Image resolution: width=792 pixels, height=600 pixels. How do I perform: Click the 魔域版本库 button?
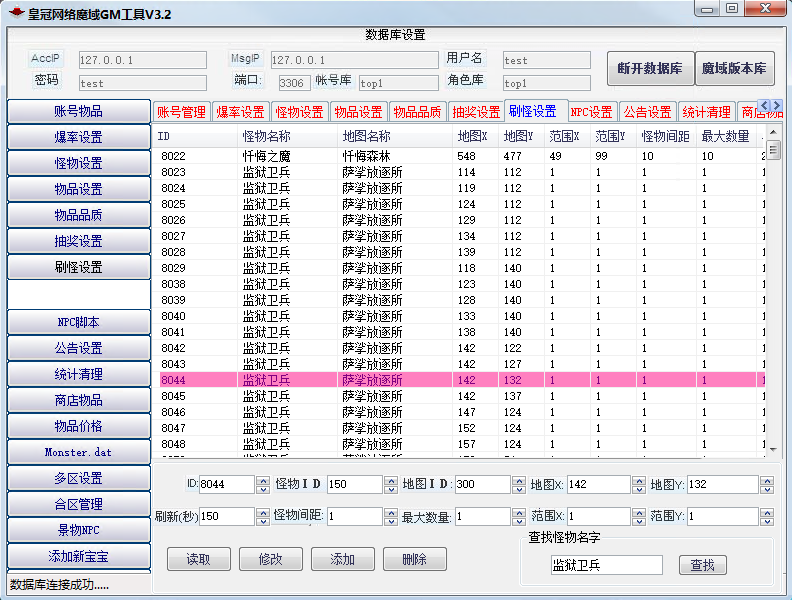coord(734,69)
